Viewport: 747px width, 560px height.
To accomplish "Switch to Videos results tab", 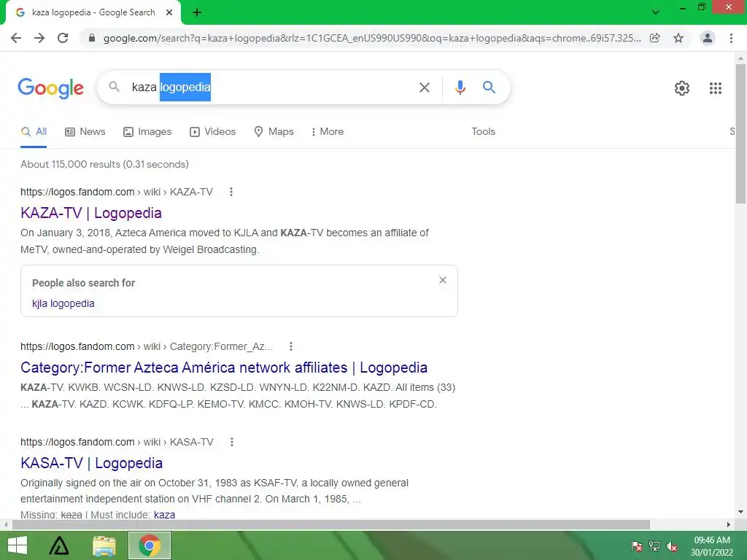I will pos(212,132).
